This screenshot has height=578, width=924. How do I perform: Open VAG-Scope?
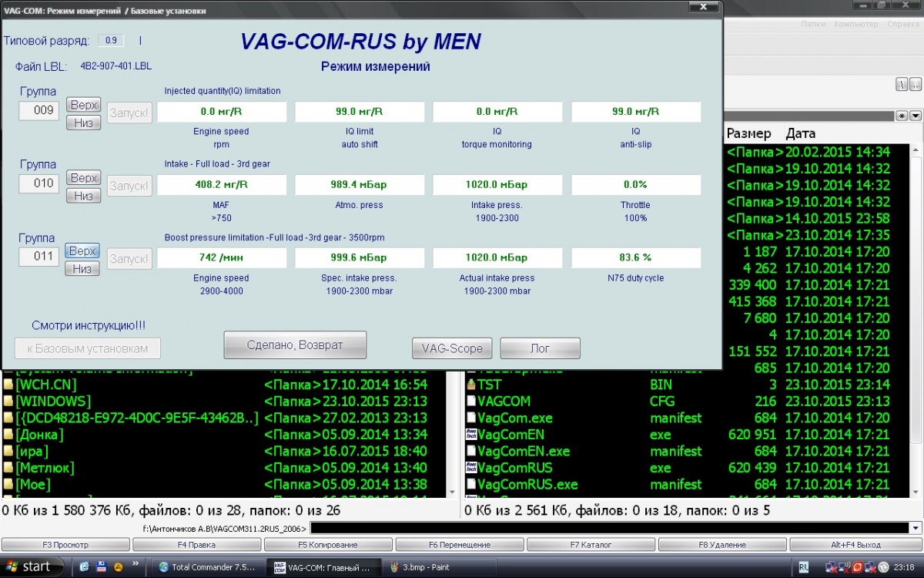(452, 348)
